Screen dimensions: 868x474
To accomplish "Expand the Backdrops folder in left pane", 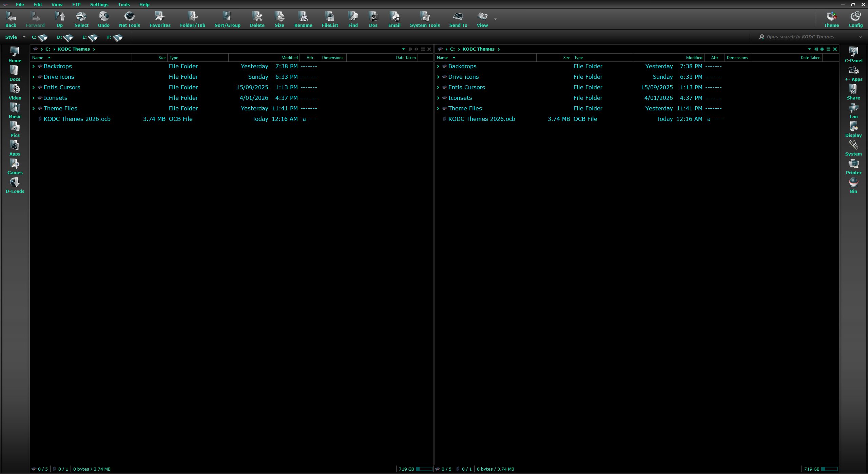I will point(34,67).
